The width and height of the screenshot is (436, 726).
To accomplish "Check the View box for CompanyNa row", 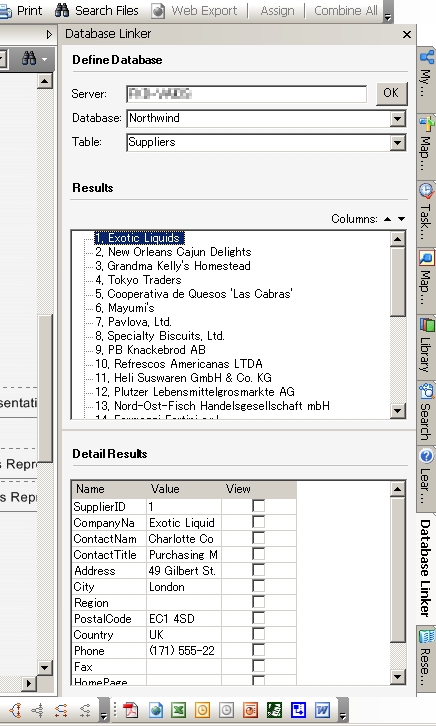I will [x=259, y=522].
